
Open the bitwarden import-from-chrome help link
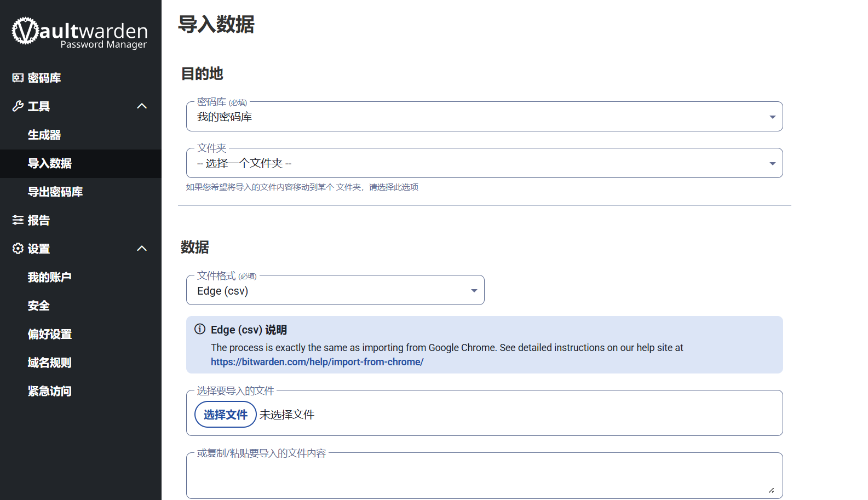tap(317, 362)
